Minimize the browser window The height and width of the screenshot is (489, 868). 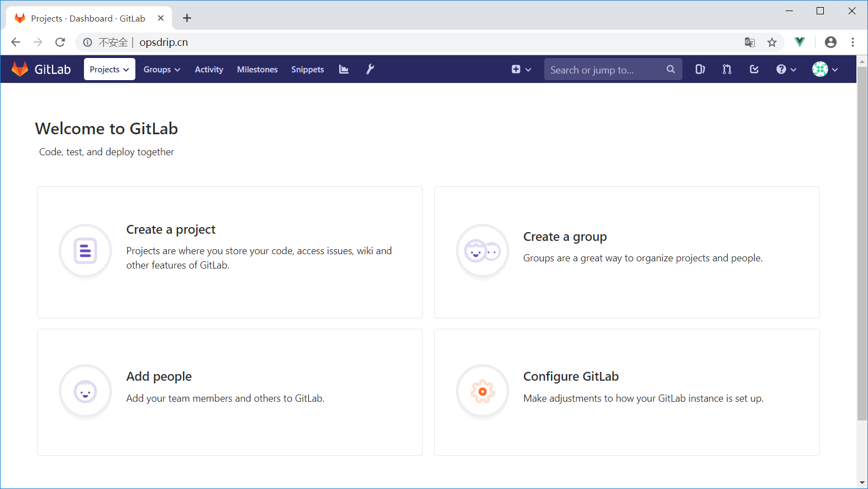(789, 11)
